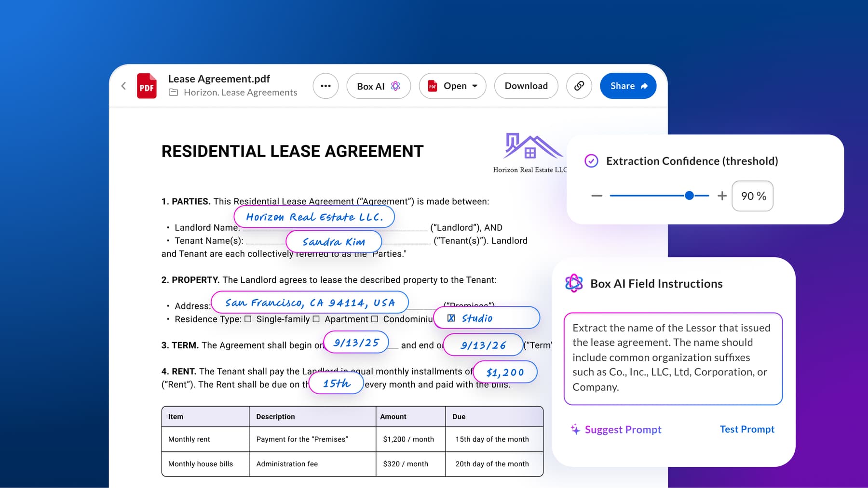The width and height of the screenshot is (868, 488).
Task: Click Test Prompt link
Action: point(746,429)
